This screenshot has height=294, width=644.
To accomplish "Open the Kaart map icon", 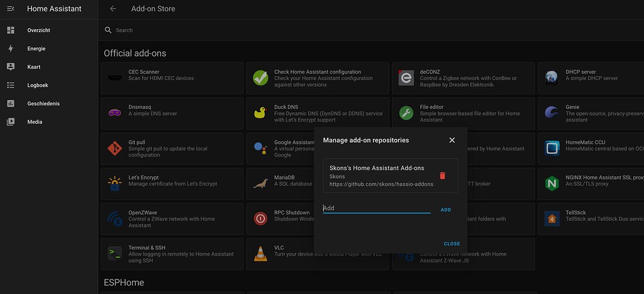I will 11,67.
